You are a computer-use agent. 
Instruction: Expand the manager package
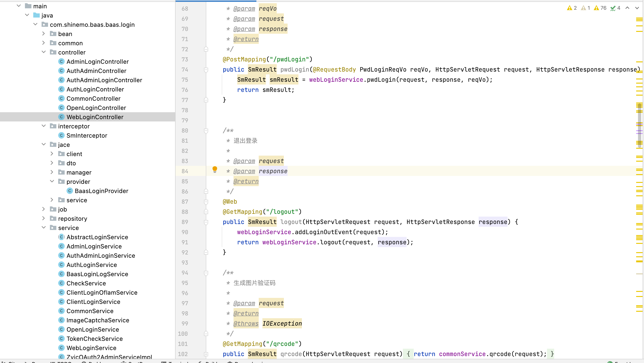click(x=52, y=172)
